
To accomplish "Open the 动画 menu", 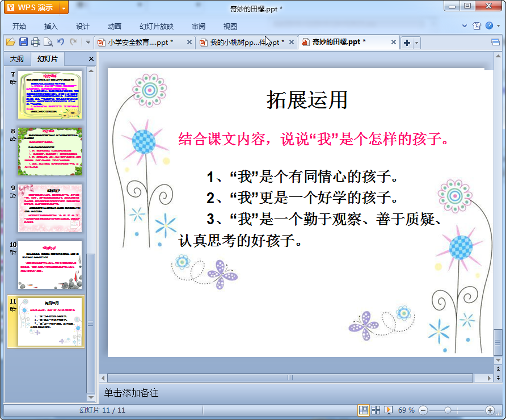I will [x=115, y=27].
